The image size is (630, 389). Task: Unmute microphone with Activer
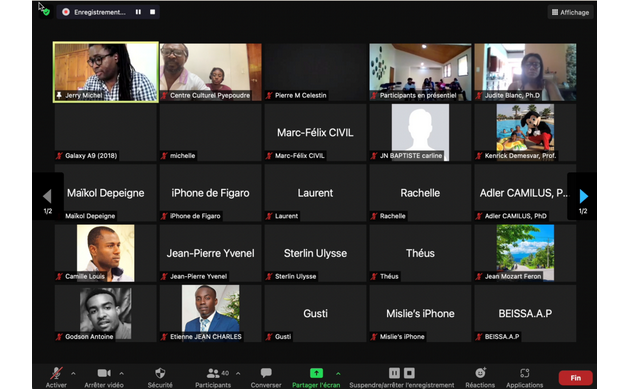[56, 373]
